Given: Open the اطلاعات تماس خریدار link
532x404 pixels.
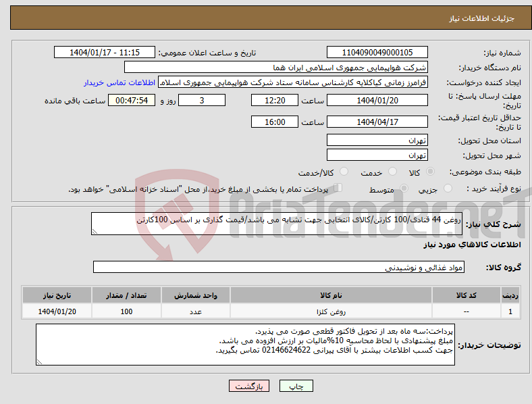Looking at the screenshot, I should 119,82.
